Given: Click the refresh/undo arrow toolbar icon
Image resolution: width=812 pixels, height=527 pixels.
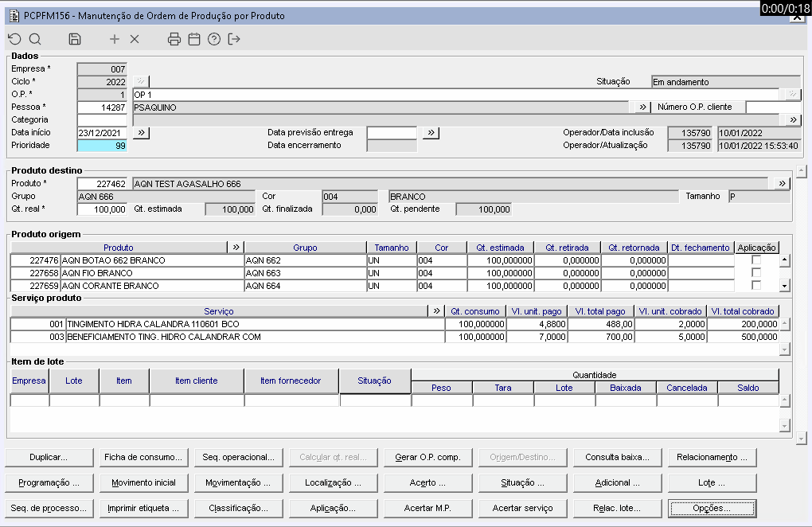Looking at the screenshot, I should 14,39.
